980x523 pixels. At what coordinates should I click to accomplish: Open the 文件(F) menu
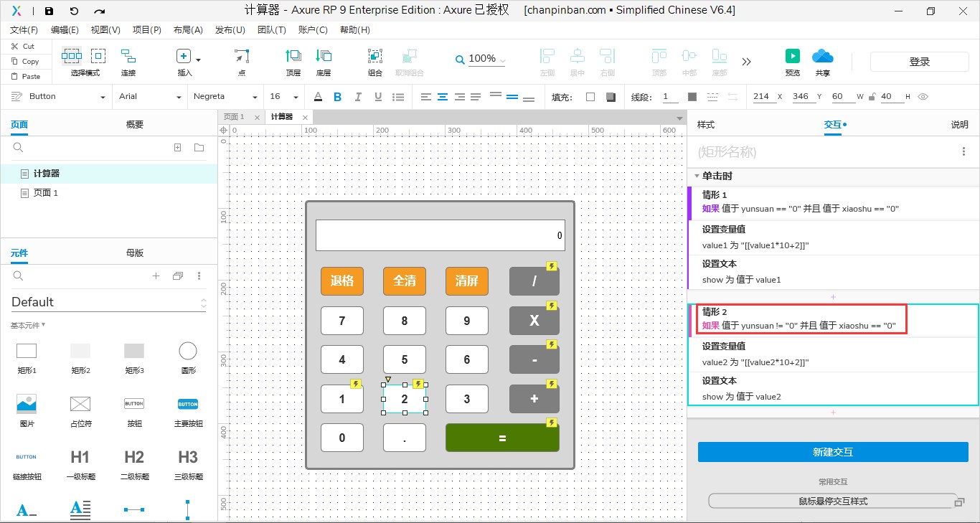click(x=24, y=30)
